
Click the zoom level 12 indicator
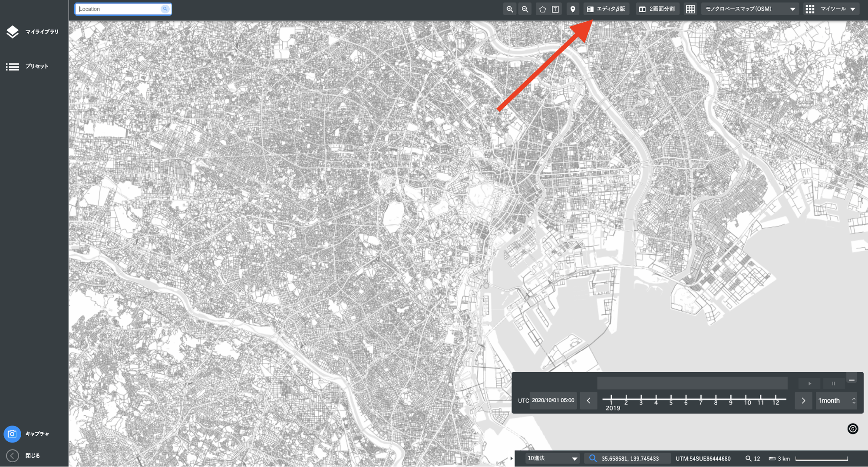753,459
